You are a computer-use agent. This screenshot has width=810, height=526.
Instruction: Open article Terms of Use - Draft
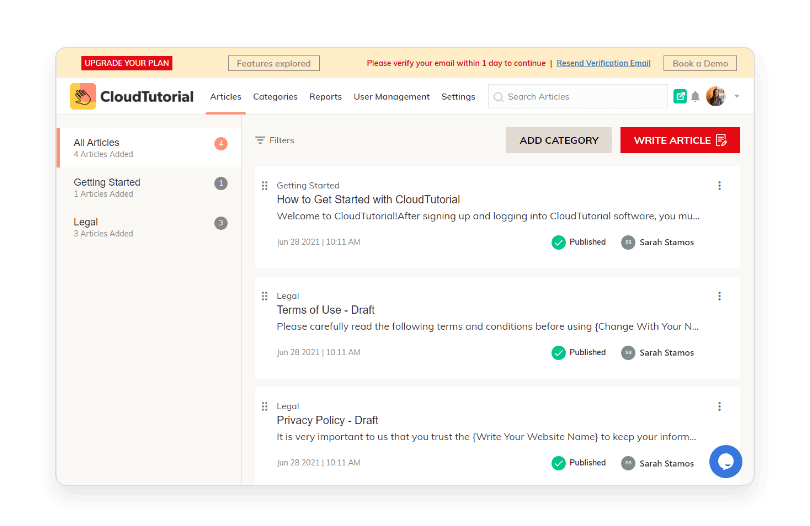(325, 310)
